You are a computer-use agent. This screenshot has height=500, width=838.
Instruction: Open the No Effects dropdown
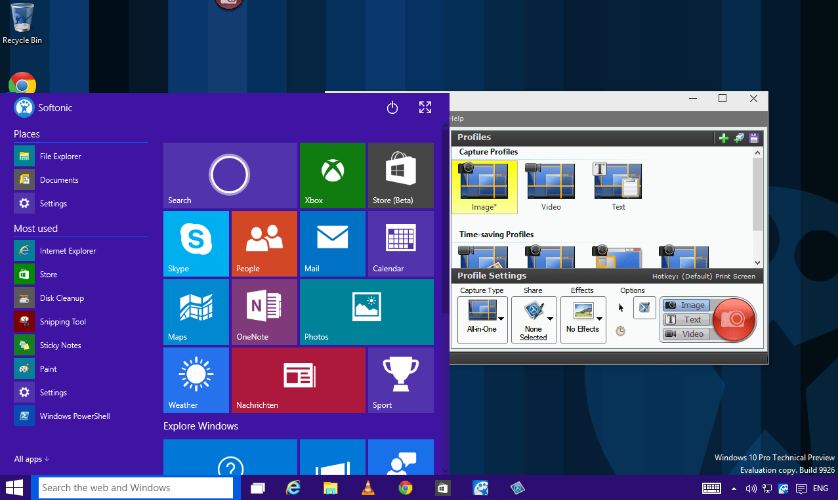point(583,319)
